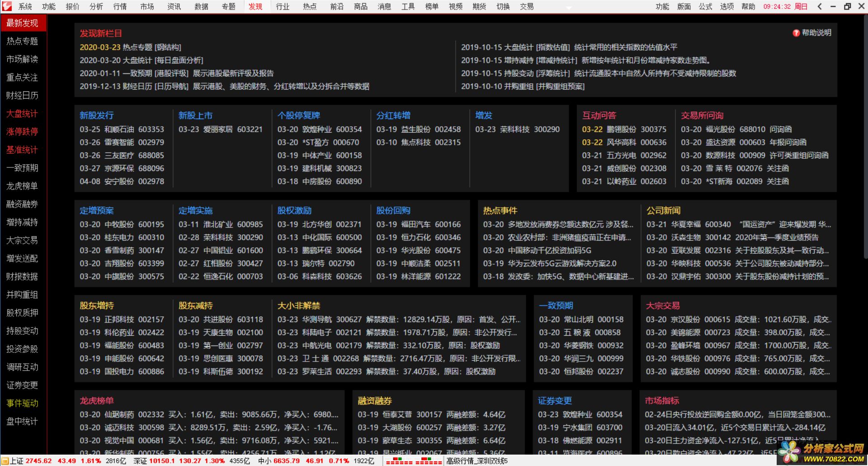Click the red app logo icon

(7, 6)
